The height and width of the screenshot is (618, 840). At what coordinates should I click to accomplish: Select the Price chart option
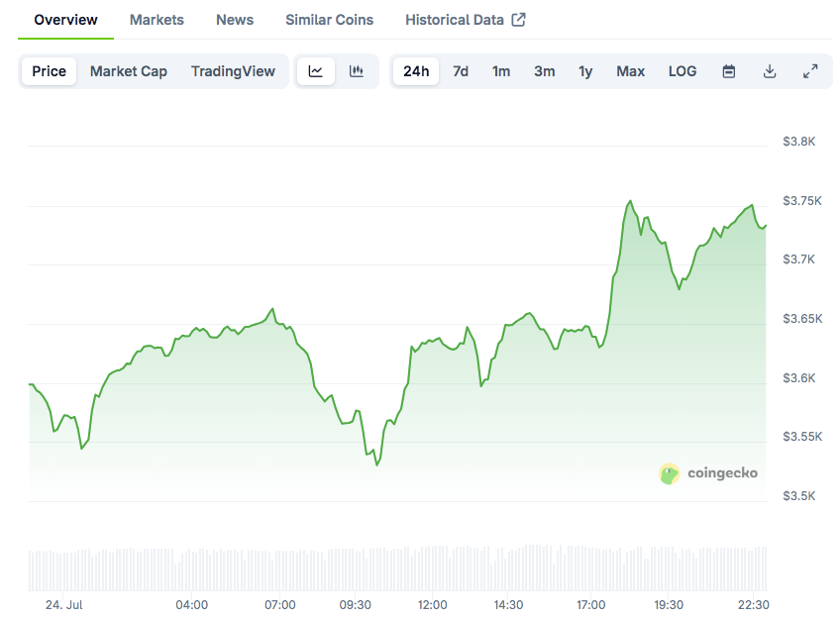click(x=48, y=70)
